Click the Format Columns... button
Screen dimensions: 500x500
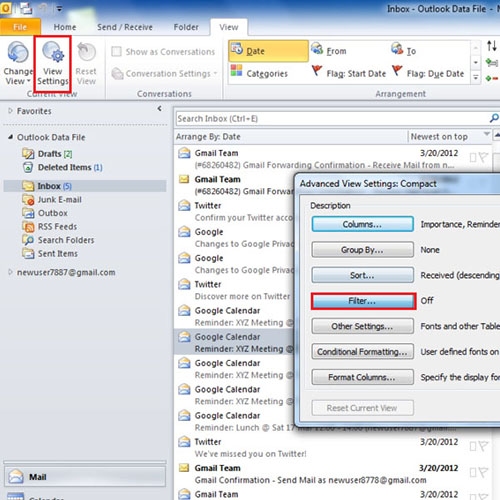(x=363, y=377)
